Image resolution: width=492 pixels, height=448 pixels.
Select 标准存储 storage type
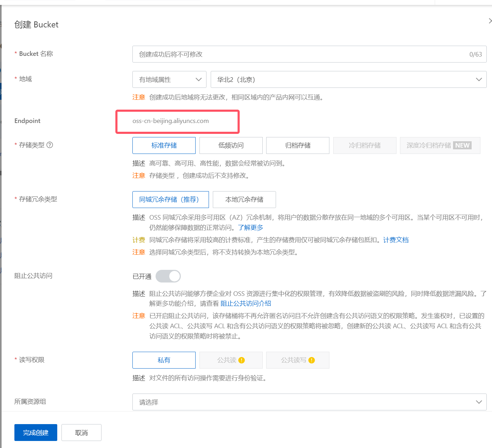coord(164,145)
